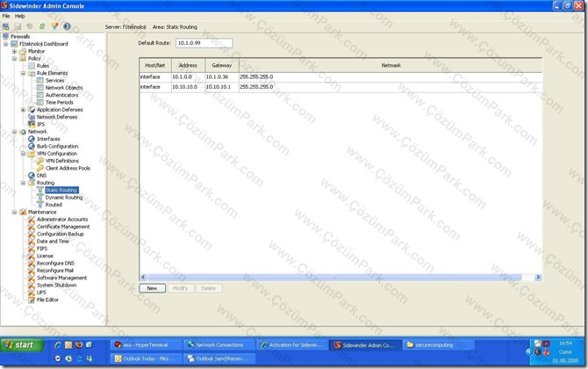The height and width of the screenshot is (369, 588).
Task: Collapse VPN Configuration
Action: coord(23,154)
